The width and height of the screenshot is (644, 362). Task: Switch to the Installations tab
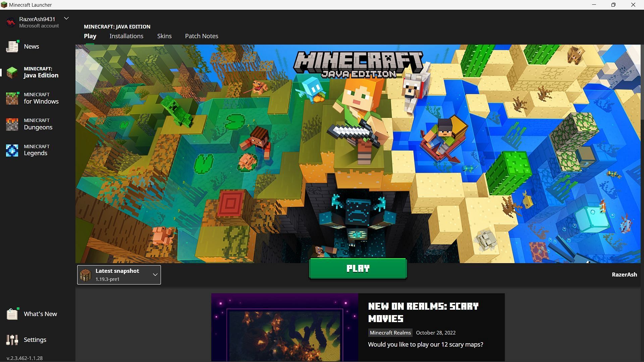(126, 36)
